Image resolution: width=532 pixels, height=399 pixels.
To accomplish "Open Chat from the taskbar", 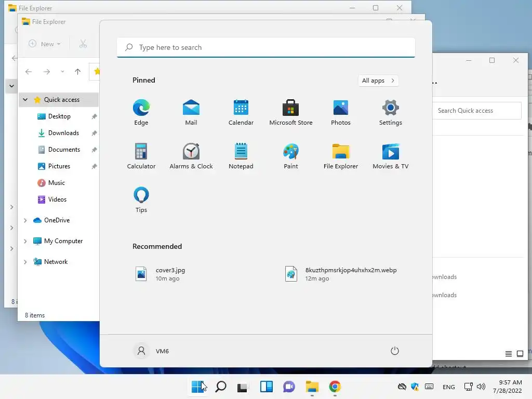I will [289, 387].
